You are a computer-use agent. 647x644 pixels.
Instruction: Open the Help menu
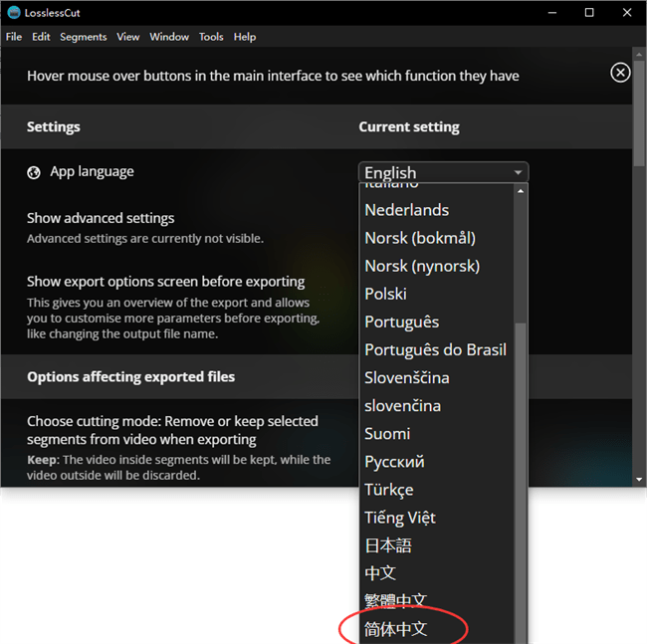click(x=245, y=37)
